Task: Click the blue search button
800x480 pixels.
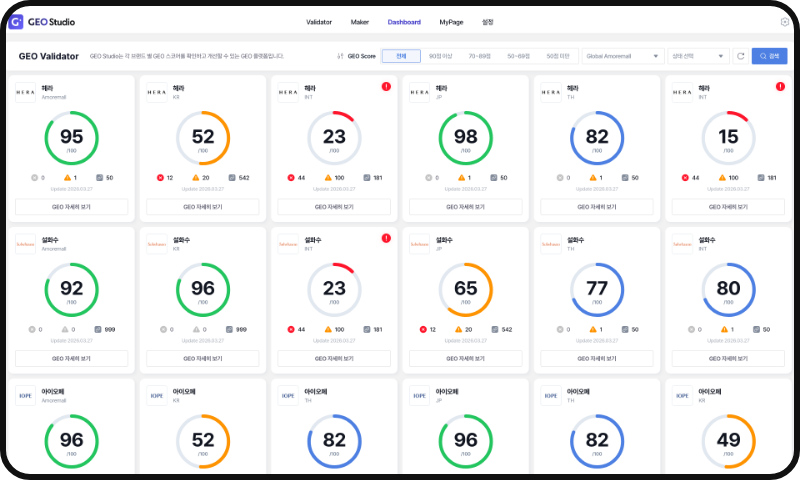Action: click(769, 56)
